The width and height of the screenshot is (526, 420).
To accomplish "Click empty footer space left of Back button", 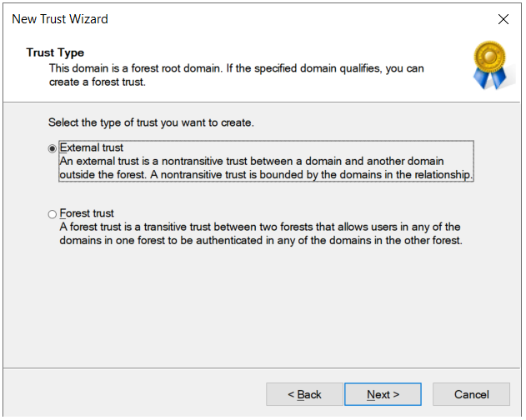I will 133,394.
